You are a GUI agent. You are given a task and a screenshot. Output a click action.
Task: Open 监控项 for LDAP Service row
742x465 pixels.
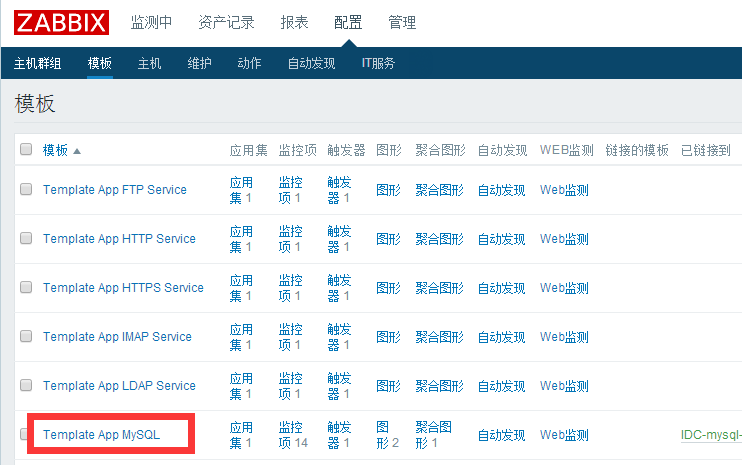point(290,386)
